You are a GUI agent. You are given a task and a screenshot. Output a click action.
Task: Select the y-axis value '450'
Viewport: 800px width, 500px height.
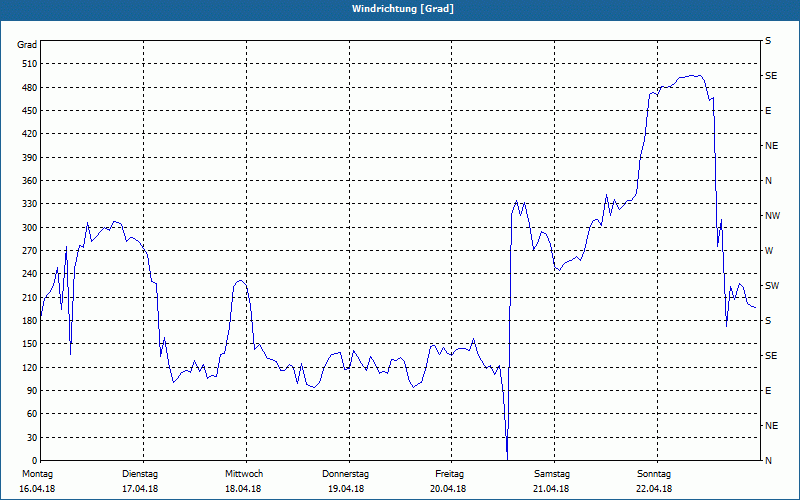(30, 111)
